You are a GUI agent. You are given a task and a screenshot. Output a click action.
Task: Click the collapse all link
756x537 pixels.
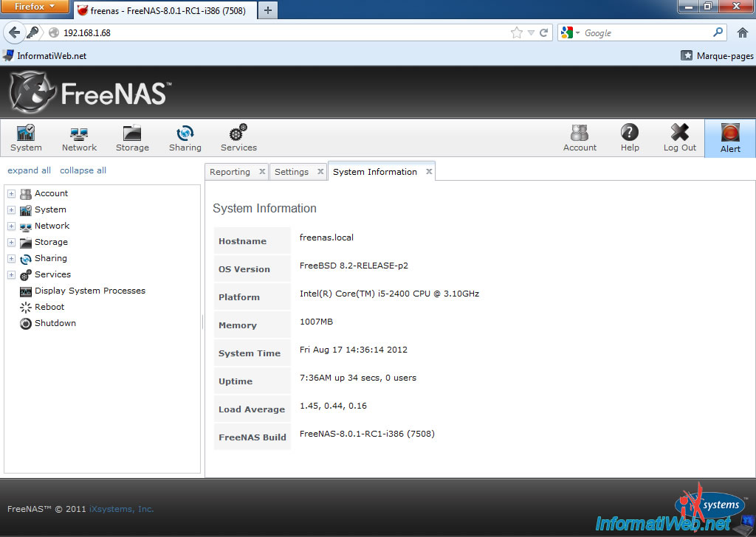click(x=83, y=170)
